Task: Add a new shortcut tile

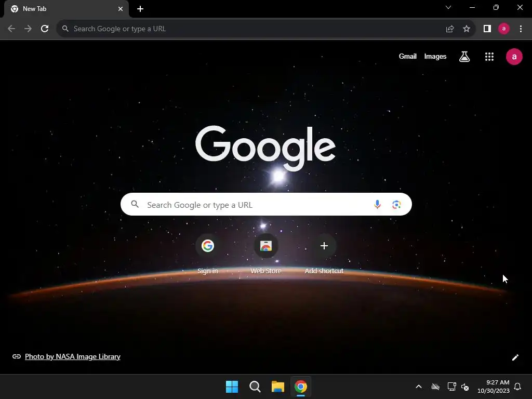Action: (x=324, y=254)
